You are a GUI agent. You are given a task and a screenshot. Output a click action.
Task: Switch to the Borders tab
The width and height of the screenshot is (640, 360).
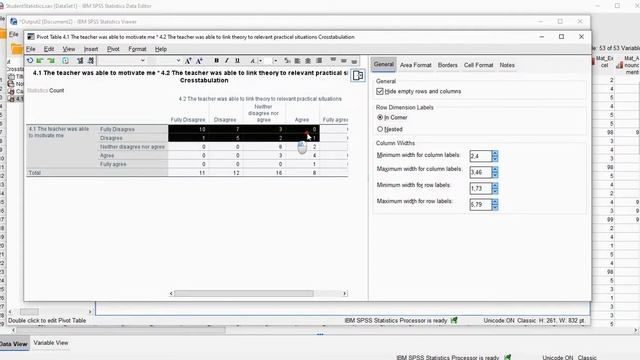click(447, 65)
